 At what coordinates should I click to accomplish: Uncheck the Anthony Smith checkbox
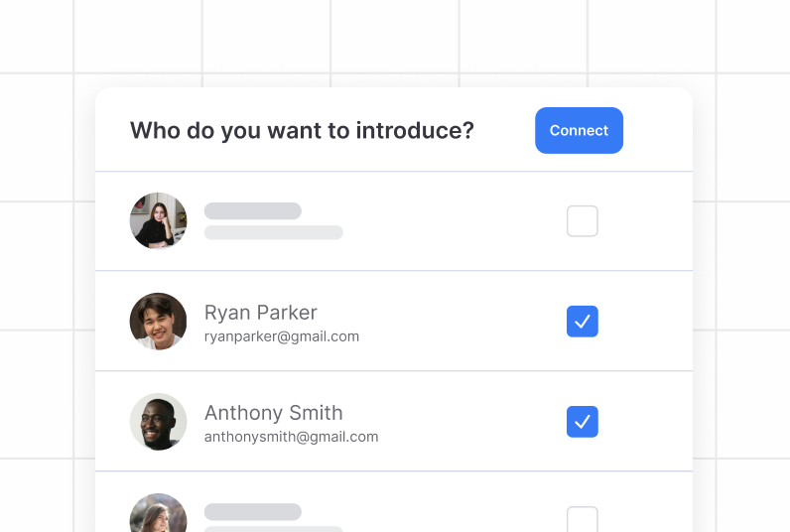point(583,422)
